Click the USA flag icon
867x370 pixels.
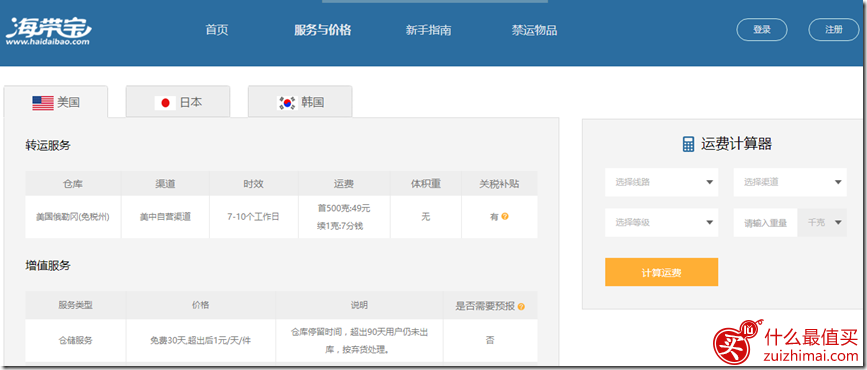[43, 102]
